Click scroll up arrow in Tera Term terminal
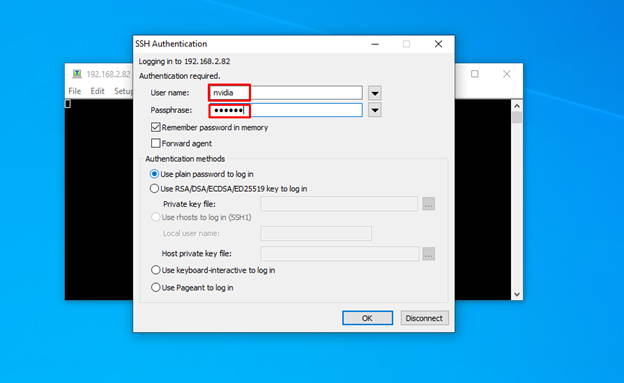Image resolution: width=624 pixels, height=383 pixels. coord(517,106)
